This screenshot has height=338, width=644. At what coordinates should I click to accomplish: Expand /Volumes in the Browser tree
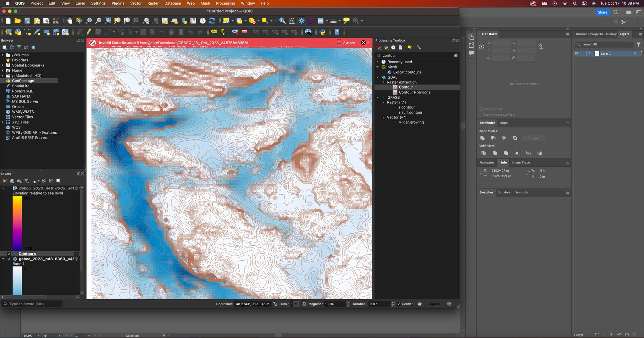3,55
